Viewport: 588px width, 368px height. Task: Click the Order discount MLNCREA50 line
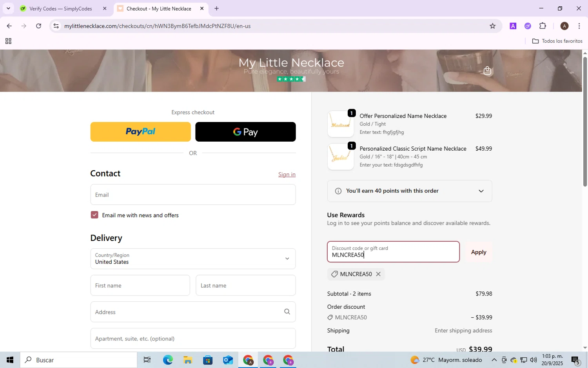(410, 317)
